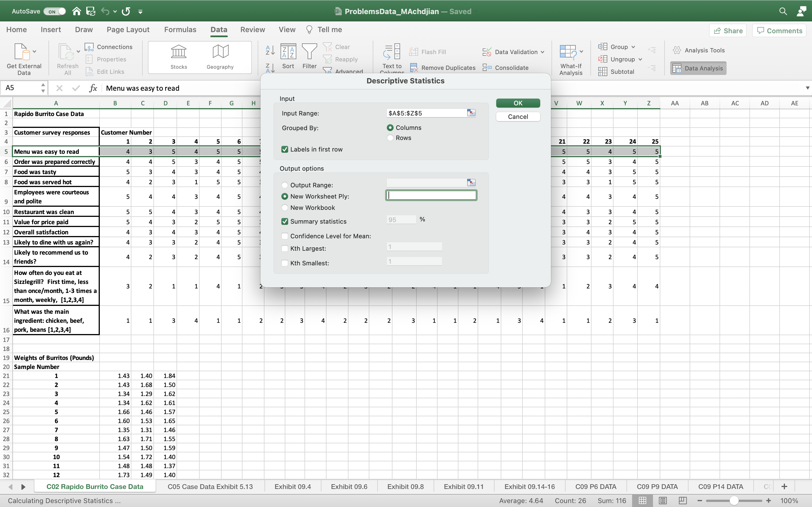Choose the New Workbook output option
This screenshot has height=507, width=812.
pos(285,208)
